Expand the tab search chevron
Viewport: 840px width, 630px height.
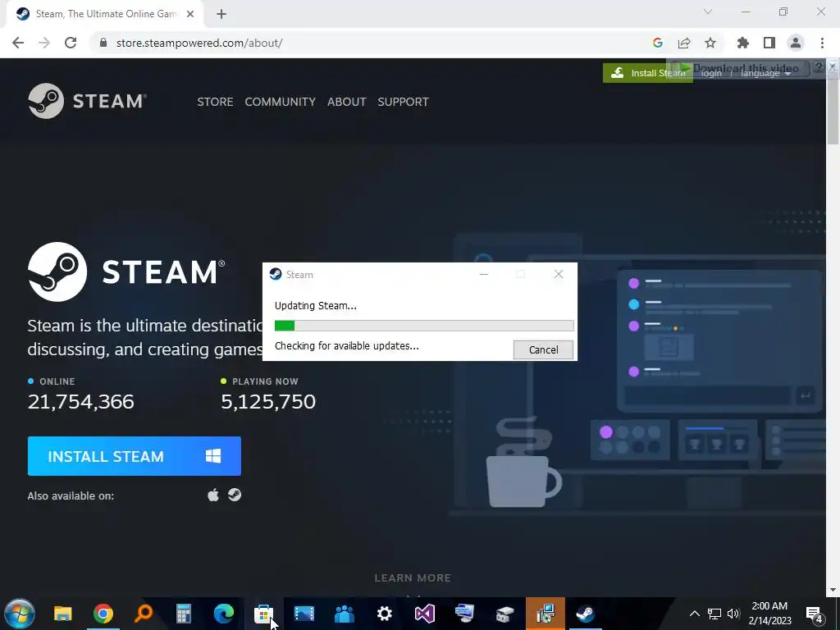pos(708,11)
